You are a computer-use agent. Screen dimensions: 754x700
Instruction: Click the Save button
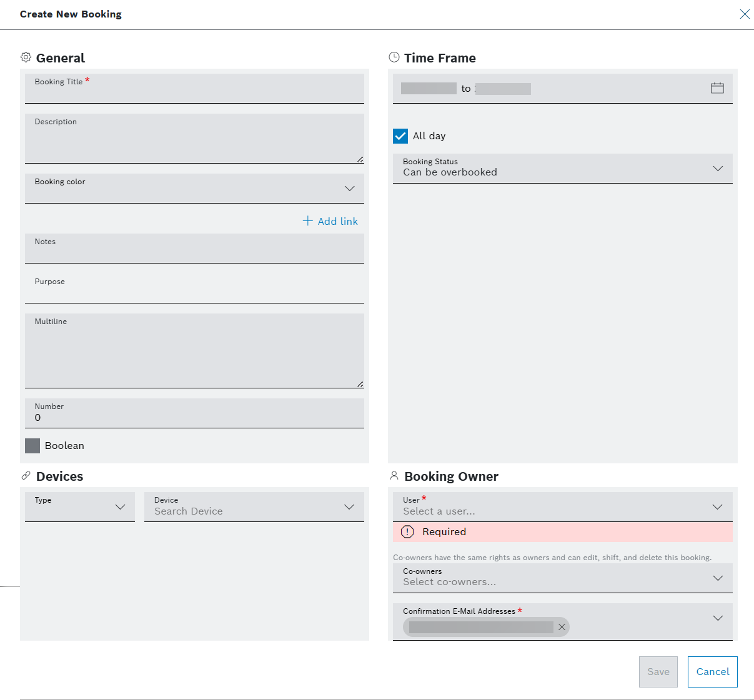pos(658,672)
